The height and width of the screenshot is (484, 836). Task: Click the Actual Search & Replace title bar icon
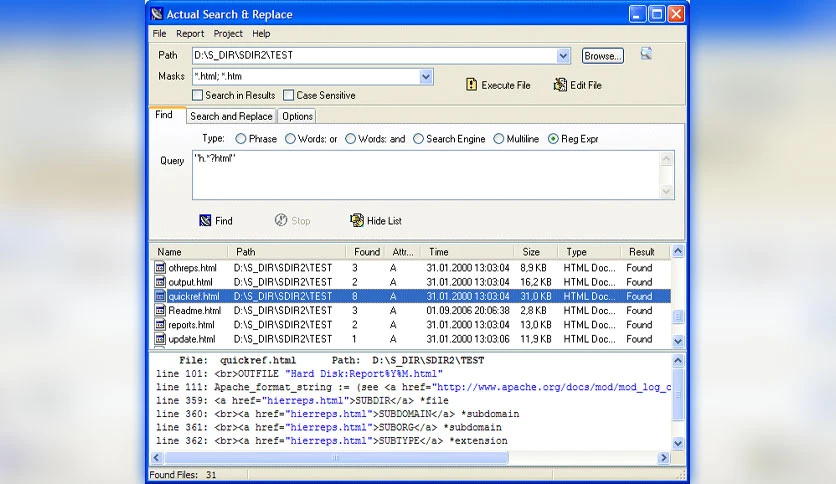tap(157, 14)
